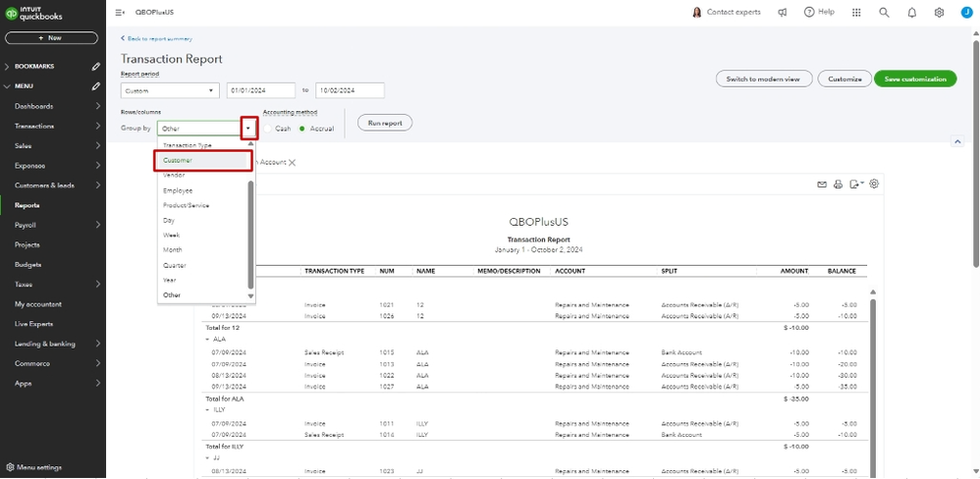Open the user profile avatar J
Image resolution: width=980 pixels, height=479 pixels.
pos(966,13)
